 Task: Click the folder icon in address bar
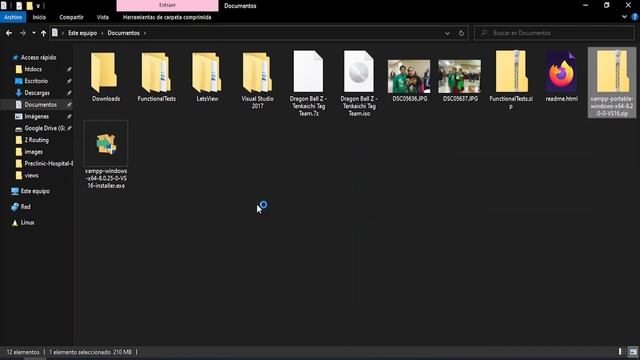(55, 33)
